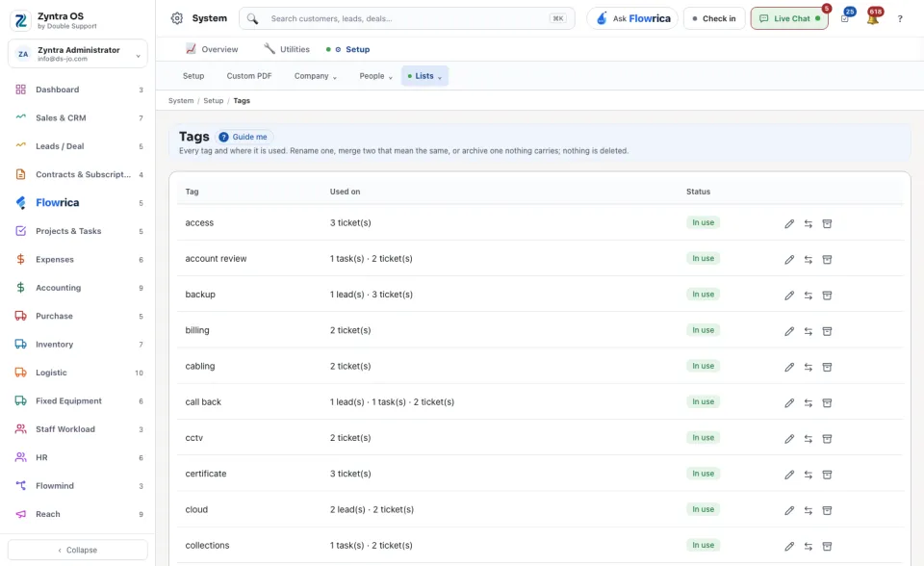Navigate to Inventory in the sidebar
924x566 pixels.
[78, 345]
